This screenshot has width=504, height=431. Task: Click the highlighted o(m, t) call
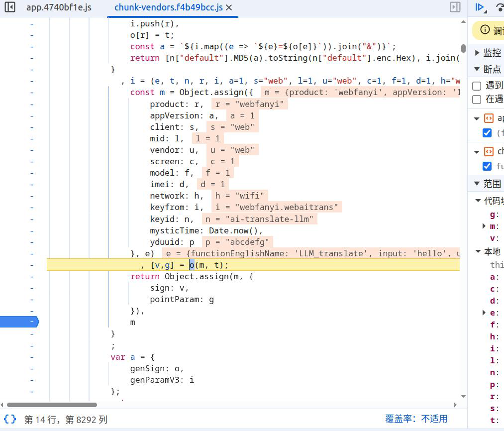coord(208,265)
